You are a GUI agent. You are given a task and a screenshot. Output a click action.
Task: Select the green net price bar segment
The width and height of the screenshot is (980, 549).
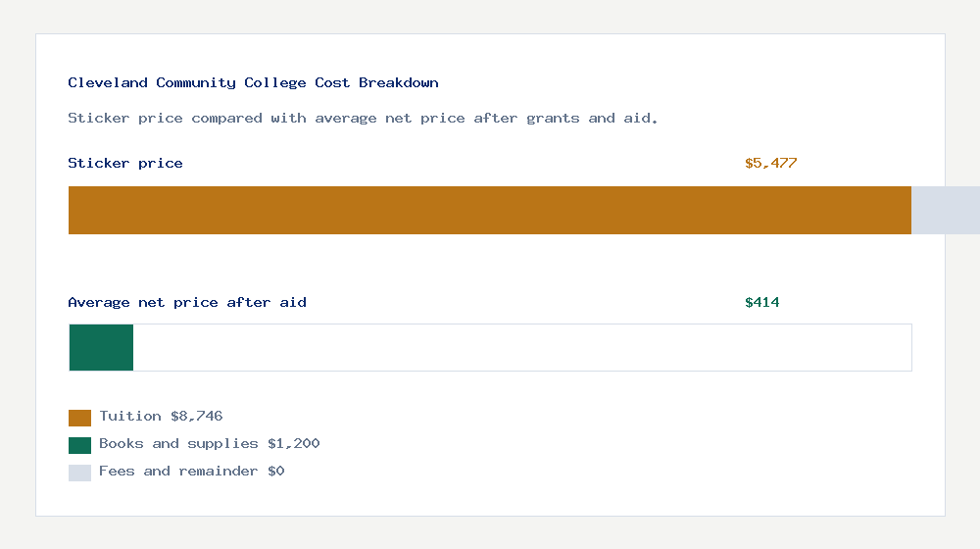click(101, 348)
